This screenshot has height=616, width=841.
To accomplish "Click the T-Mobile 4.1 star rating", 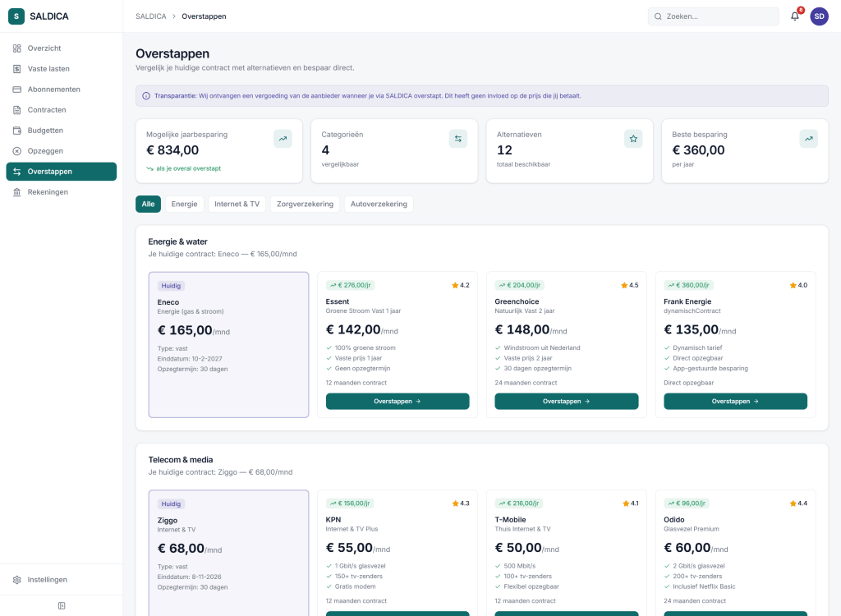I will [x=630, y=503].
